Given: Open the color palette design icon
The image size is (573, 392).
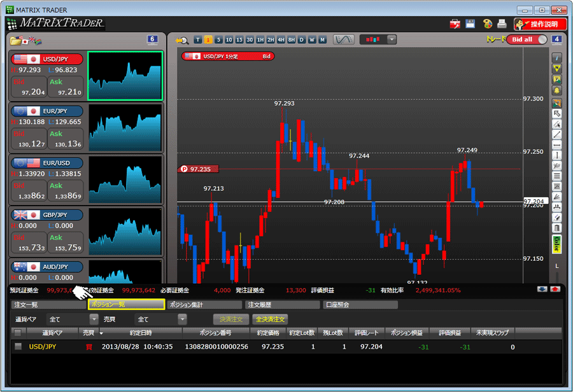Looking at the screenshot, I should click(488, 24).
